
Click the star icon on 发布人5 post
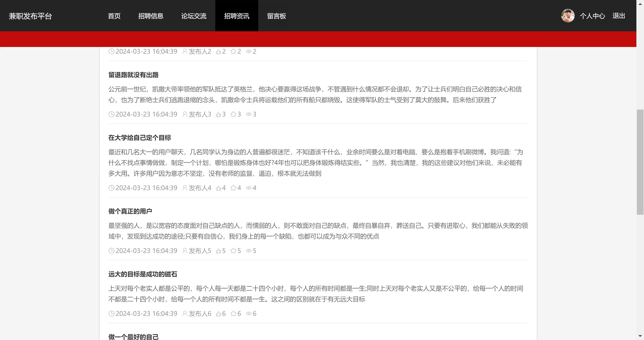(x=233, y=251)
